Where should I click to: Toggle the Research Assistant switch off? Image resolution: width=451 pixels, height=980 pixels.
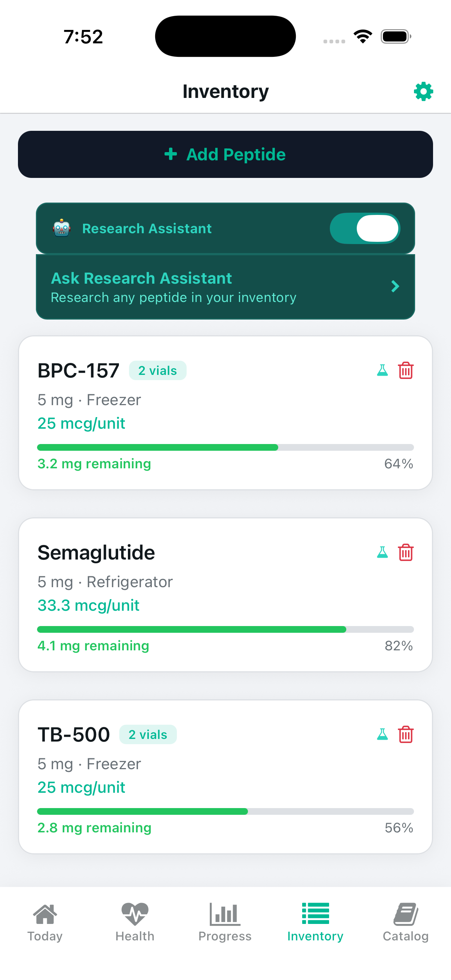point(365,229)
